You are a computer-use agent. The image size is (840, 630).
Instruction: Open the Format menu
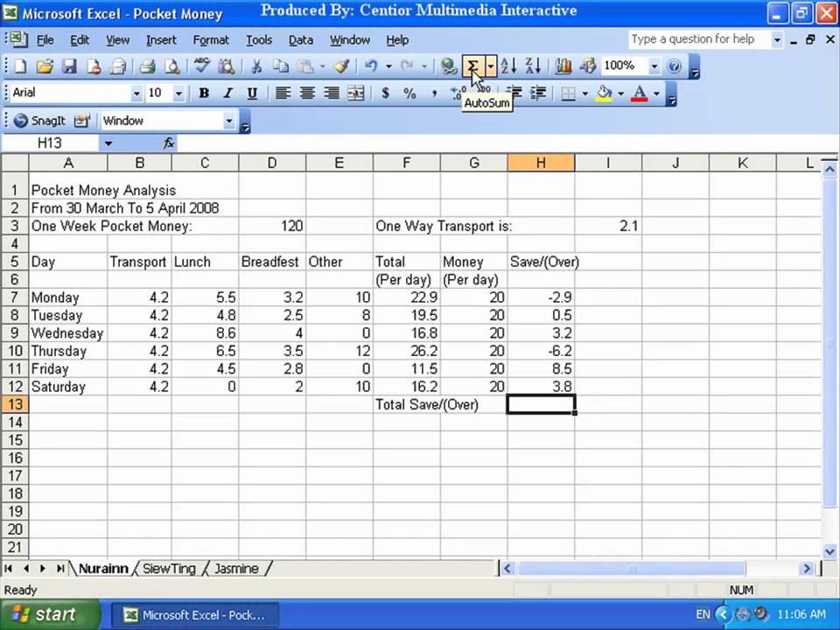coord(211,40)
